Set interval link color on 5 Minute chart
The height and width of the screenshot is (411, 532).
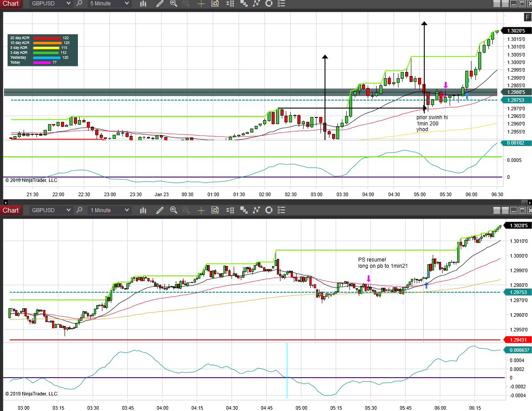point(505,4)
